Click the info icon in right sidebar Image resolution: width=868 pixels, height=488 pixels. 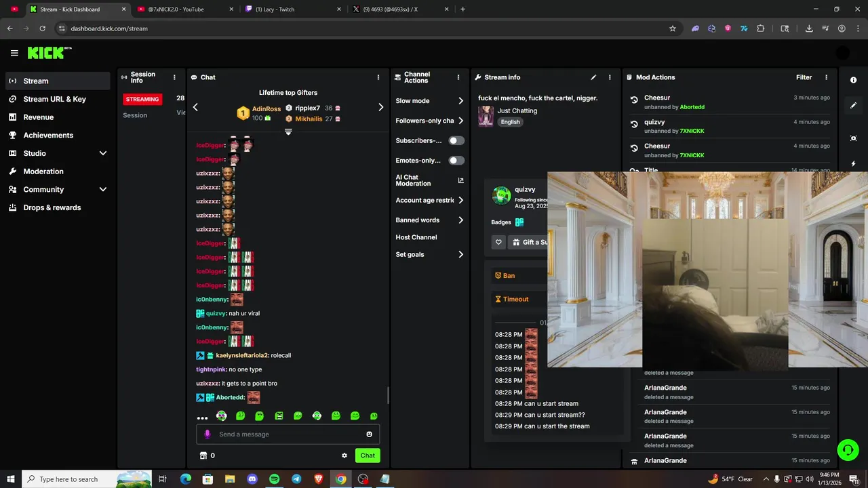point(853,80)
